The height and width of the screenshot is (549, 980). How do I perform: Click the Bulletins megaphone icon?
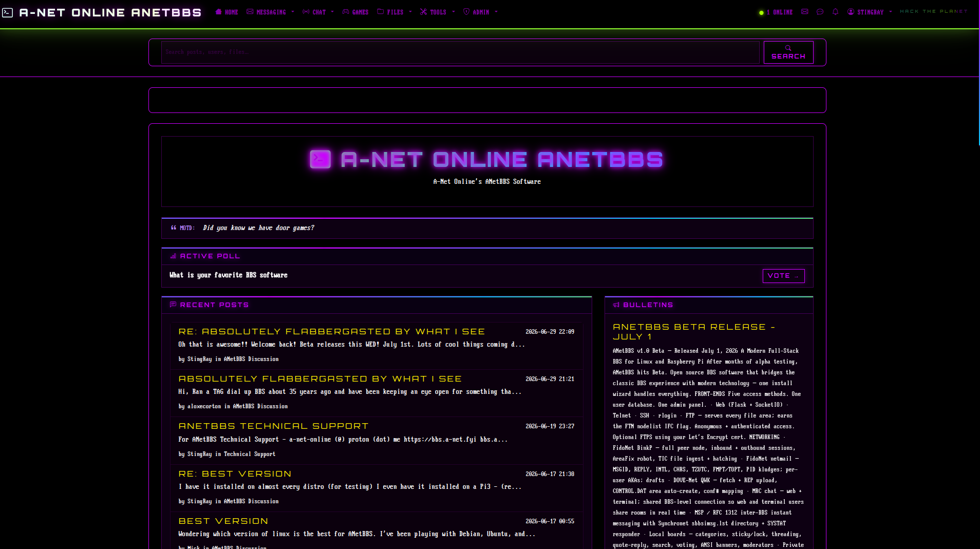[x=616, y=305]
